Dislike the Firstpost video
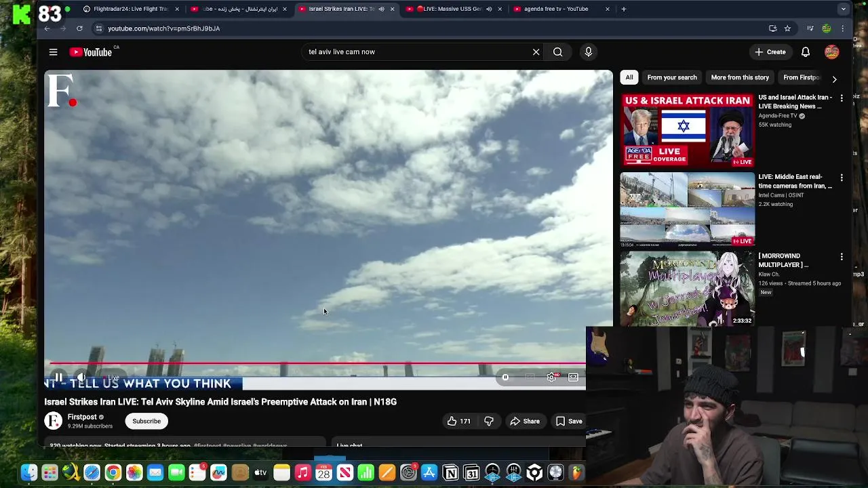 click(x=489, y=422)
